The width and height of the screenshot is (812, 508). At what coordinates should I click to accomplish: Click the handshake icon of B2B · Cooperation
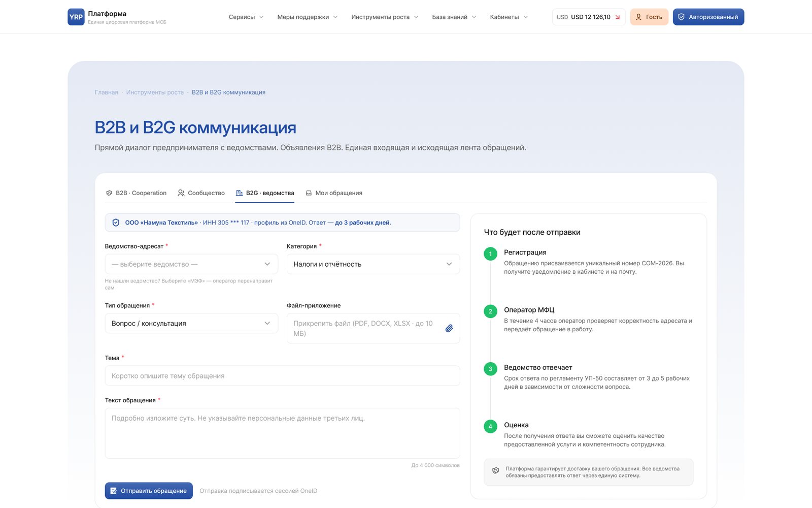click(x=109, y=193)
